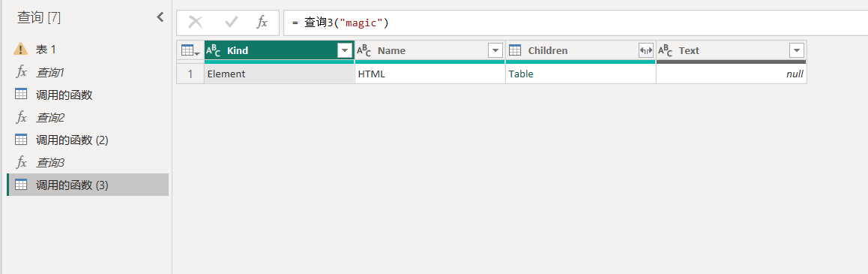Select the Children column header
868x274 pixels.
(581, 50)
